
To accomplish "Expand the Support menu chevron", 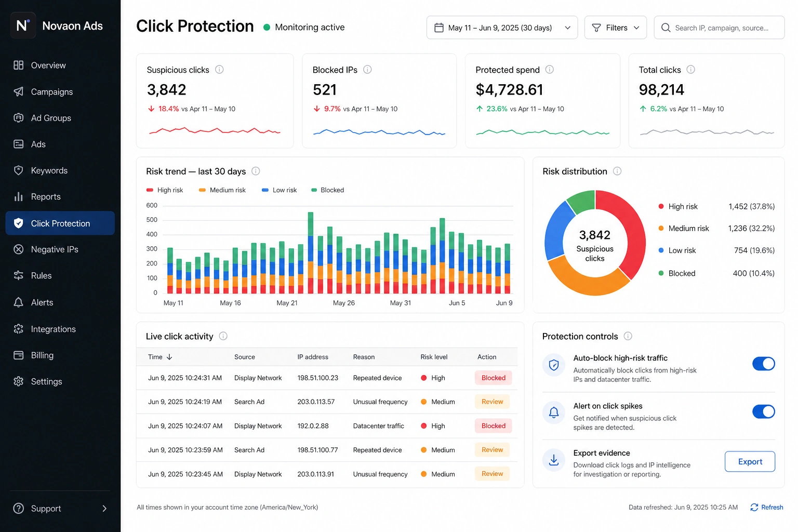I will point(104,509).
